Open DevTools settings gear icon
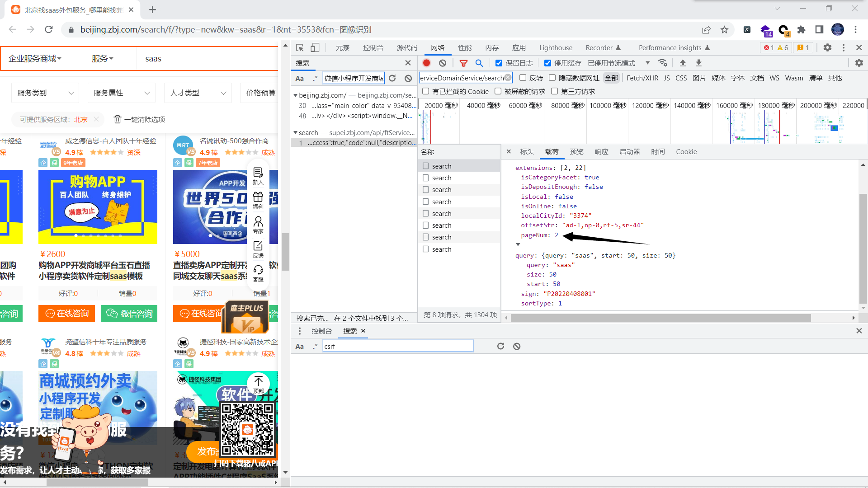868x488 pixels. [827, 47]
